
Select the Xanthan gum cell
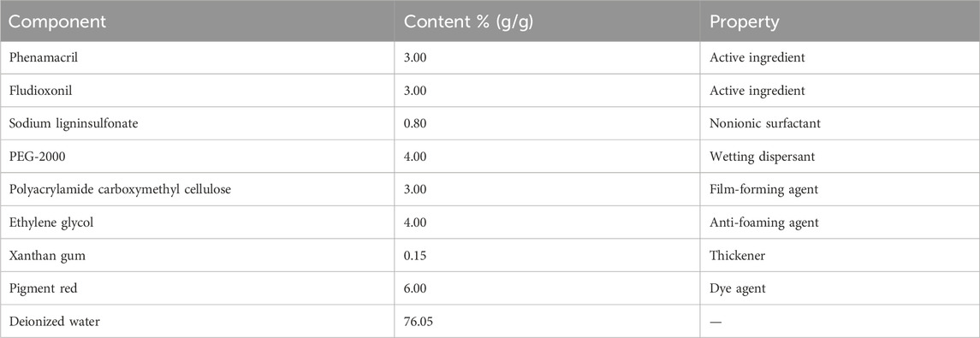click(197, 256)
